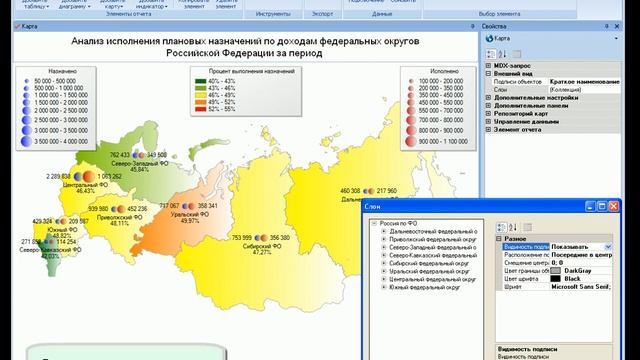This screenshot has width=640, height=360.
Task: Collapse the Разное group in Слои dialog
Action: (499, 238)
